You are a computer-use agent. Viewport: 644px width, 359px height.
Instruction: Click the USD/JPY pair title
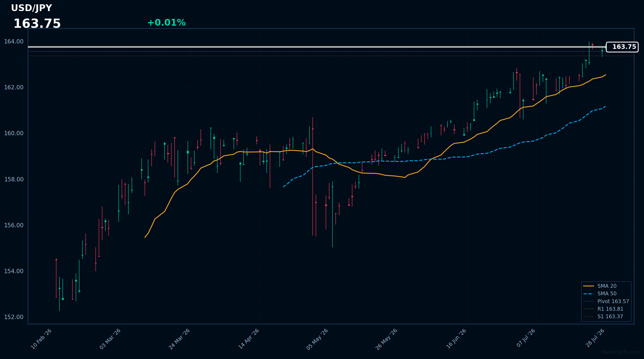[x=31, y=8]
